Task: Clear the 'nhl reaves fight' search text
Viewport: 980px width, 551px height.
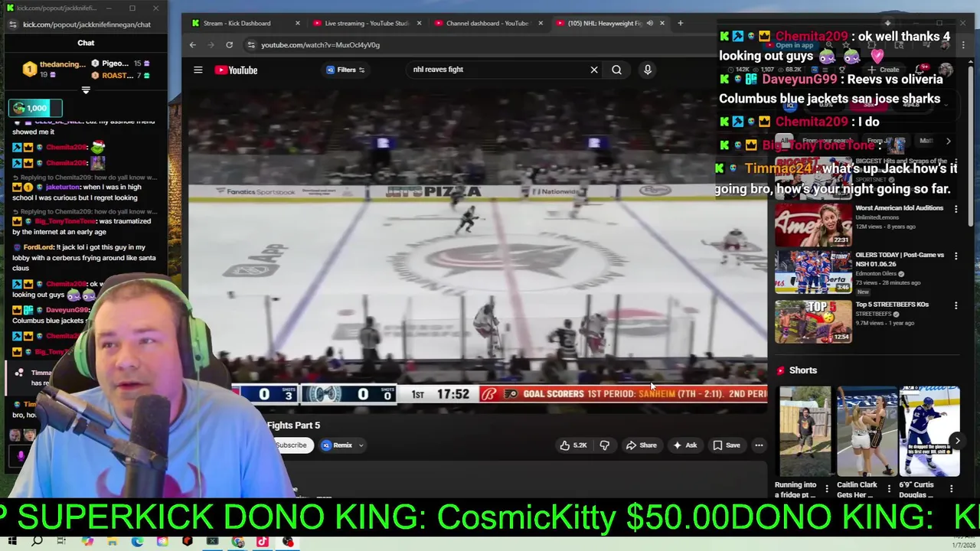Action: tap(594, 70)
